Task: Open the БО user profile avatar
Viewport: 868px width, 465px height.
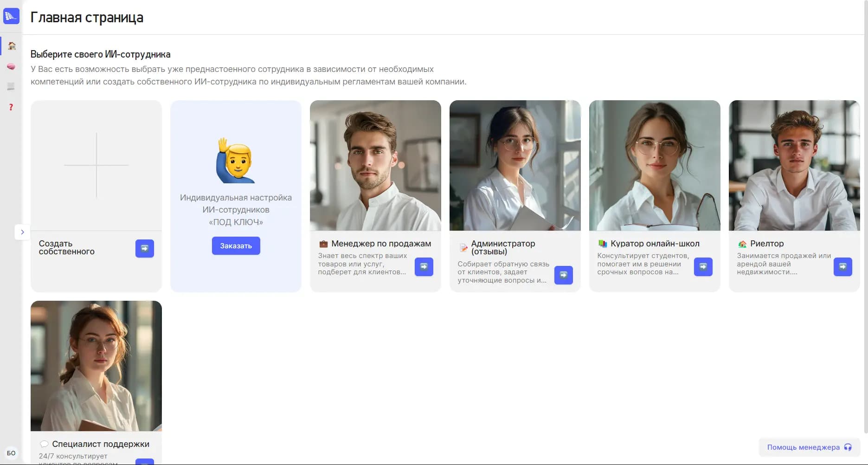Action: tap(11, 453)
